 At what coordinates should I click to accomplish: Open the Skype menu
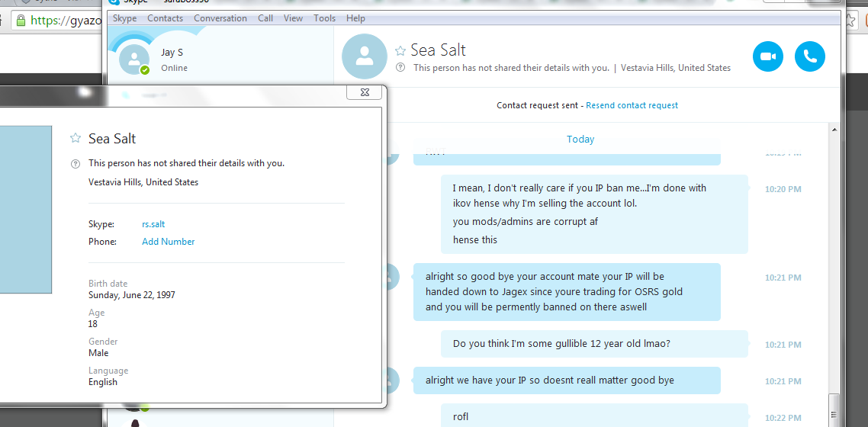[x=124, y=18]
